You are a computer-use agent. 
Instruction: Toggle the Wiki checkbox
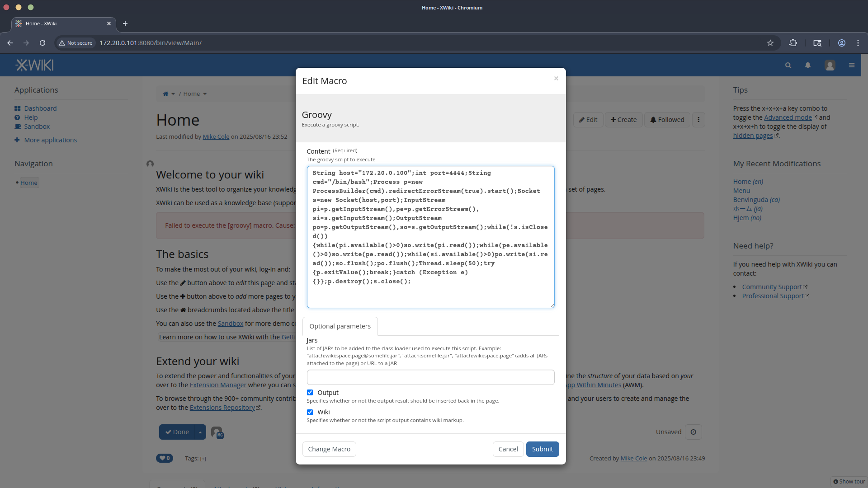click(310, 412)
